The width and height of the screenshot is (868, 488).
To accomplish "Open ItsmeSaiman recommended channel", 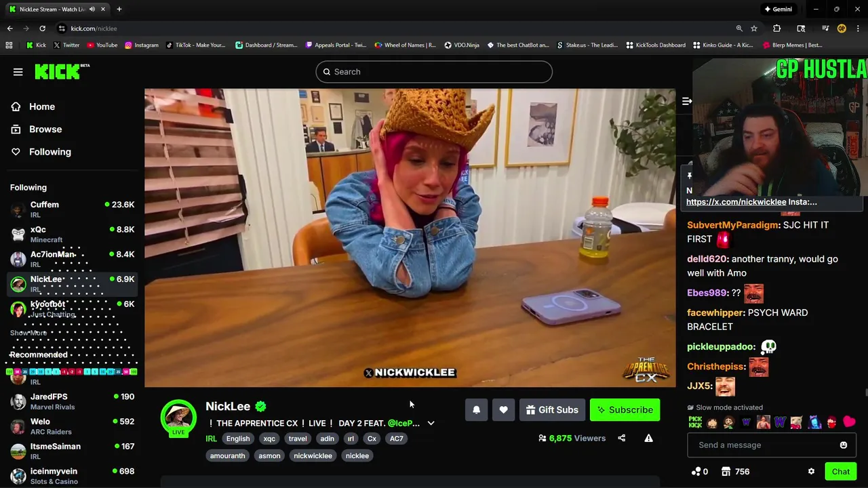I will click(72, 451).
